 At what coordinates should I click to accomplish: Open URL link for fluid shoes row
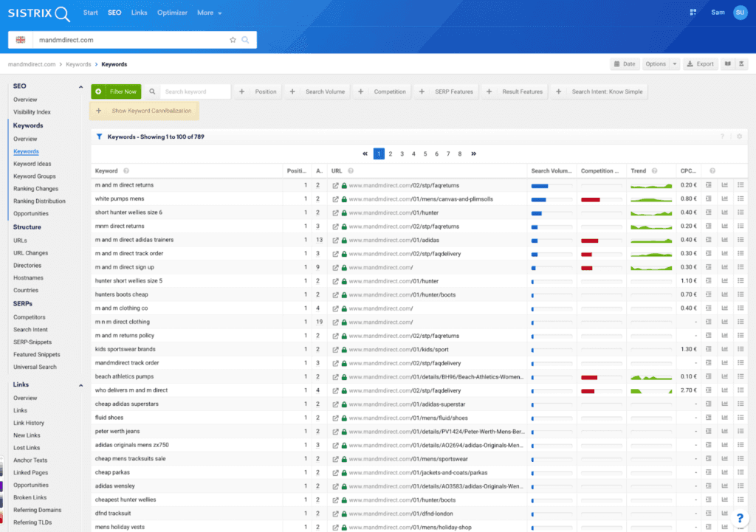pyautogui.click(x=408, y=418)
